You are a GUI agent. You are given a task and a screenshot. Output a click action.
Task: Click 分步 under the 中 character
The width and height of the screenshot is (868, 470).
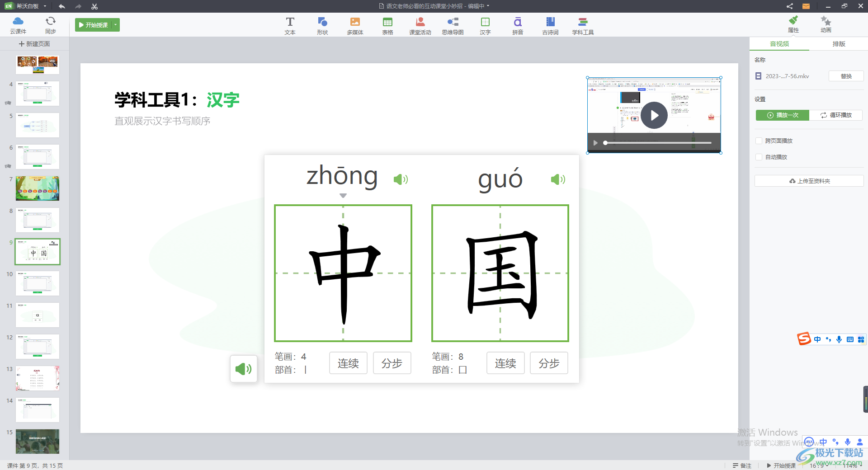click(x=392, y=363)
